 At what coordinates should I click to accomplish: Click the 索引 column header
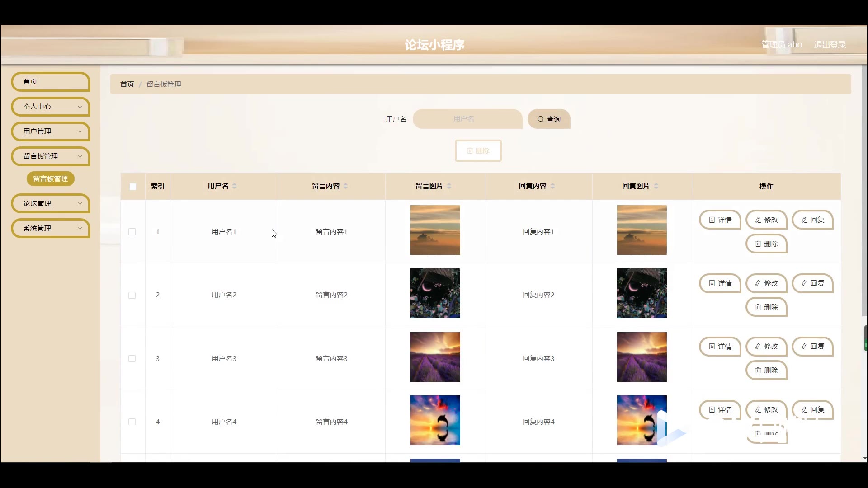click(158, 187)
